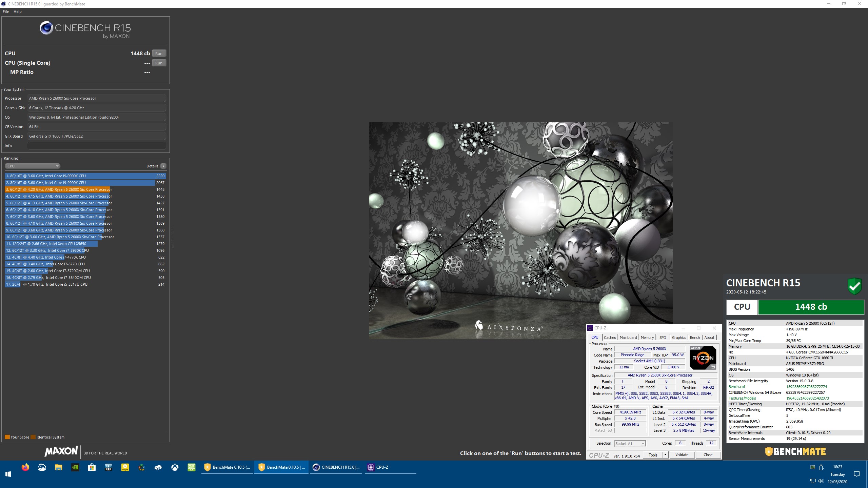This screenshot has width=868, height=488.
Task: Open the notification center icon
Action: click(857, 474)
